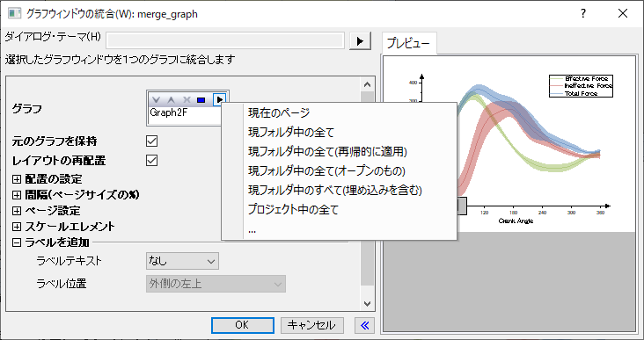This screenshot has height=340, width=644.
Task: Click the move-up arrow in Graph list toolbar
Action: 172,99
